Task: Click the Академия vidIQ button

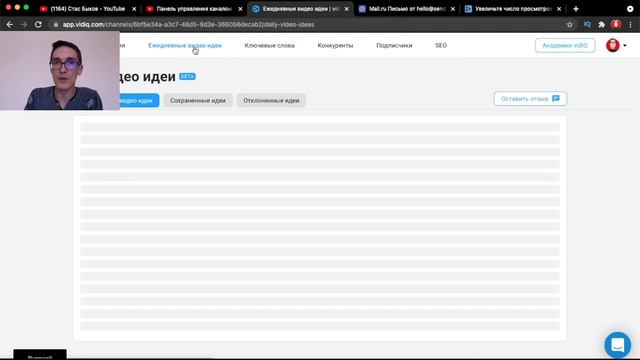Action: click(x=565, y=45)
